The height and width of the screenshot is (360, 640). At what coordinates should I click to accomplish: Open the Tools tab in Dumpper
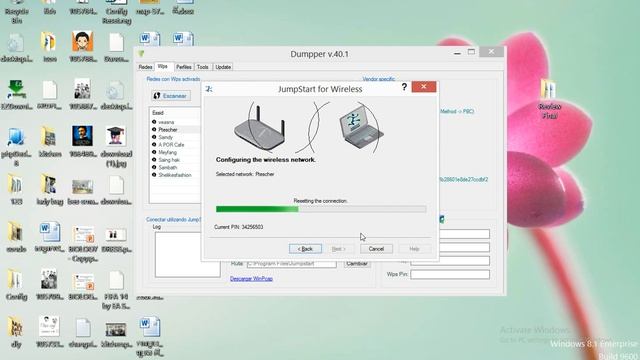(202, 67)
